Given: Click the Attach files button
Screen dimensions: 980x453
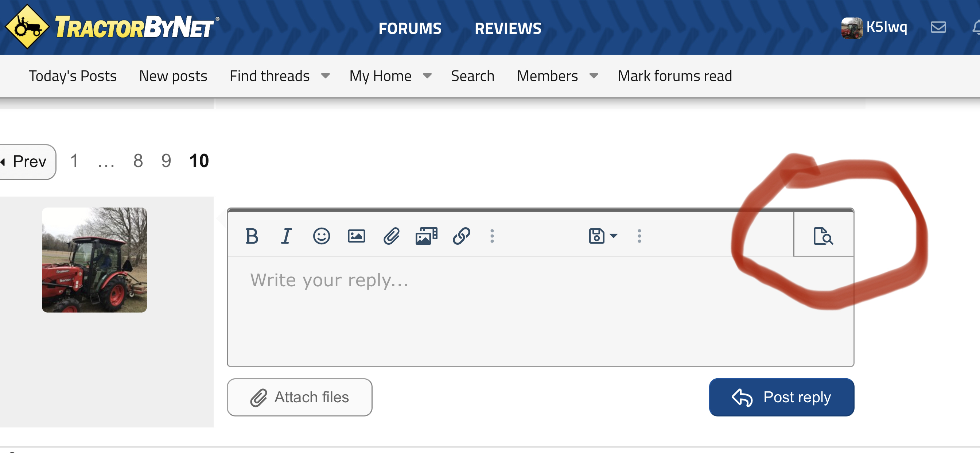Looking at the screenshot, I should point(299,397).
